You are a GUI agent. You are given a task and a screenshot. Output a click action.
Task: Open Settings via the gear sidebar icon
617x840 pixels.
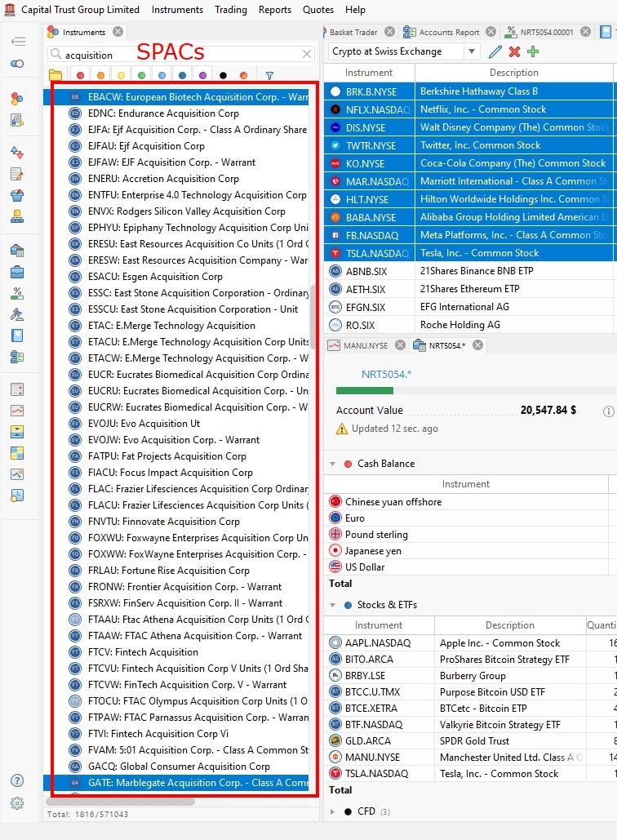click(17, 803)
